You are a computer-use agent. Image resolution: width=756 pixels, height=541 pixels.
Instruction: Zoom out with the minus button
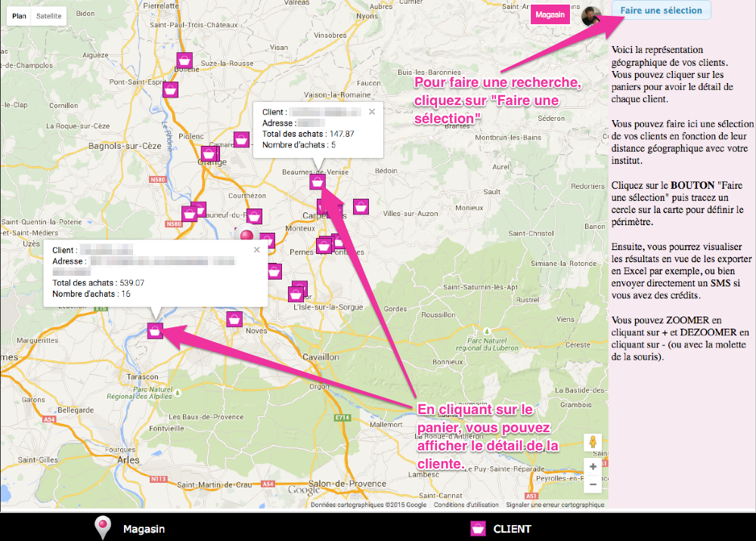tap(593, 484)
